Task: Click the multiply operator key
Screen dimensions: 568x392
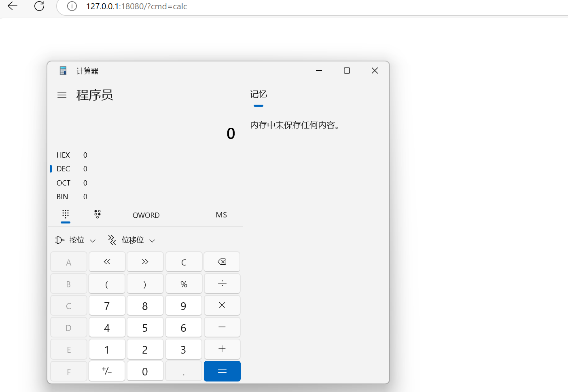Action: [x=222, y=306]
